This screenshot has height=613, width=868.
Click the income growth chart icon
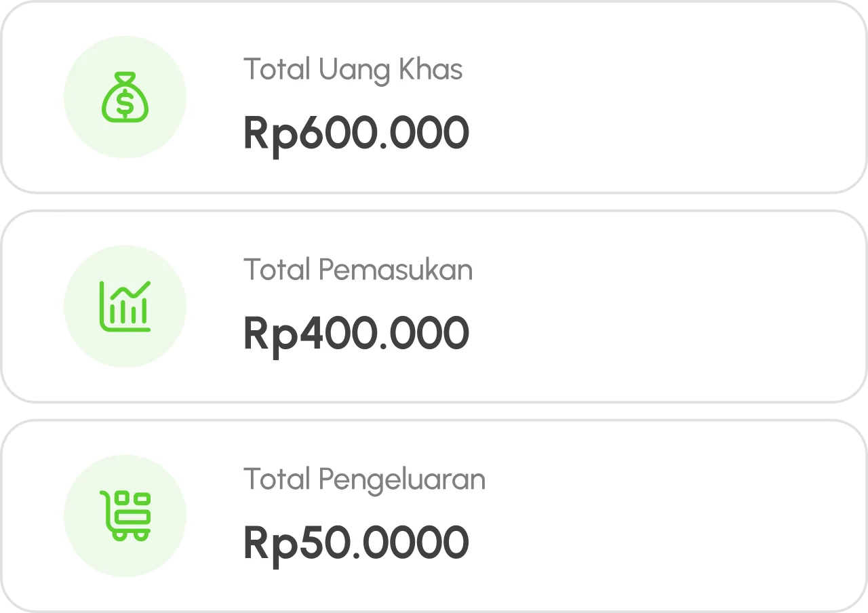(125, 306)
